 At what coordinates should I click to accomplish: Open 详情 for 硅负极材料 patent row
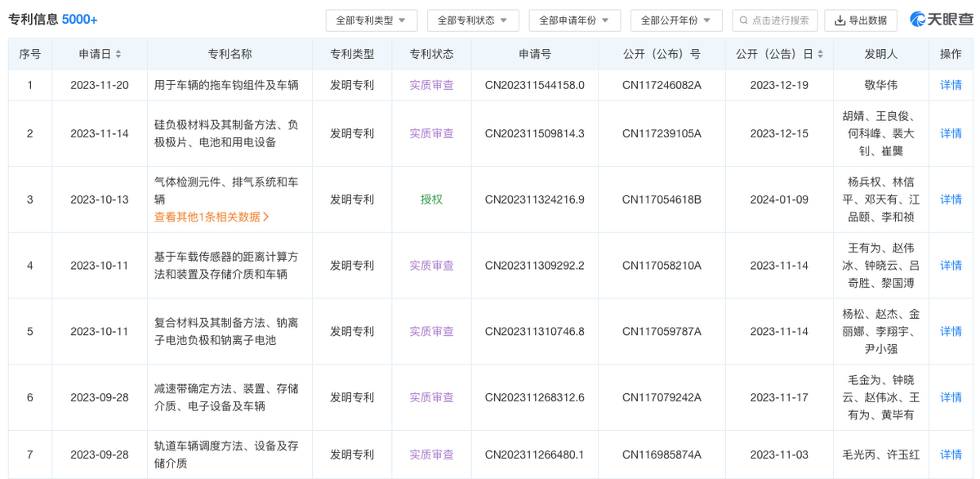951,133
